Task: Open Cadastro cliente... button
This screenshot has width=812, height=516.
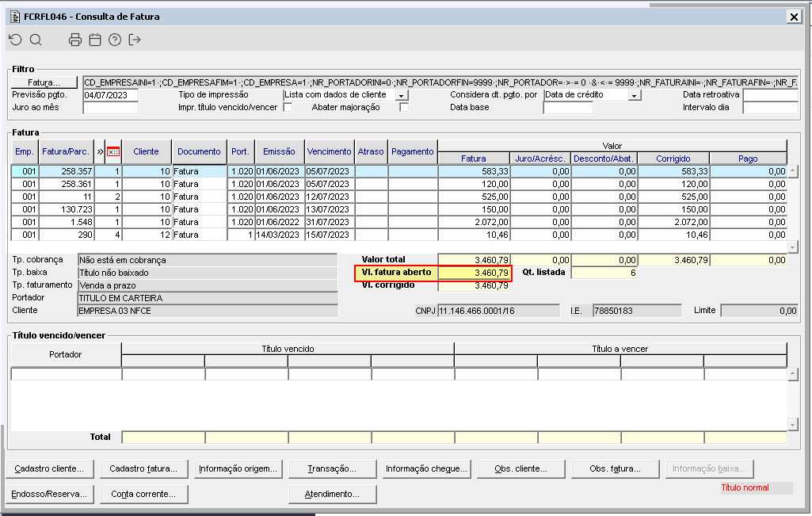Action: pyautogui.click(x=49, y=468)
